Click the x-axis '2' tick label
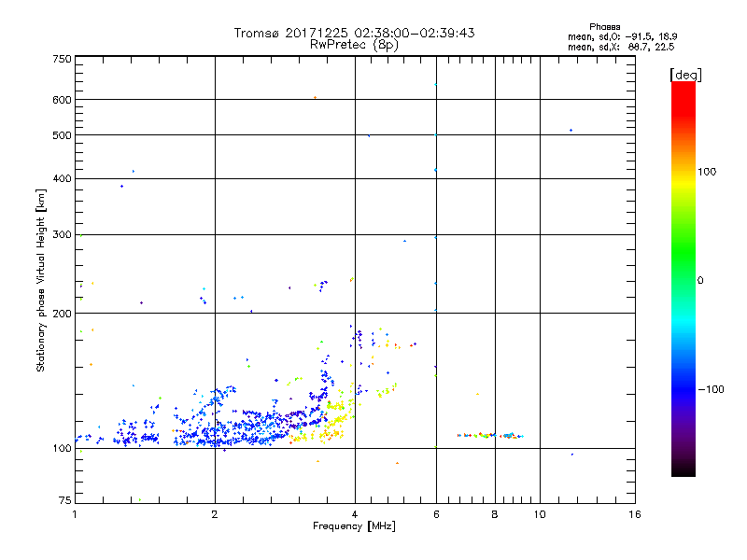 [215, 514]
